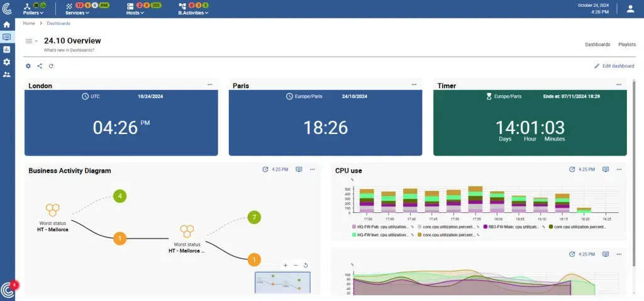This screenshot has width=644, height=301.
Task: Reset the diagram view with the rotate icon
Action: click(x=306, y=265)
